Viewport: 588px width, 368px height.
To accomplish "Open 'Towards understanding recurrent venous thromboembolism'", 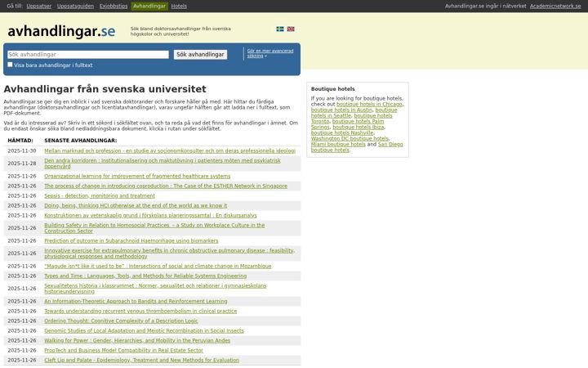I will pyautogui.click(x=140, y=311).
